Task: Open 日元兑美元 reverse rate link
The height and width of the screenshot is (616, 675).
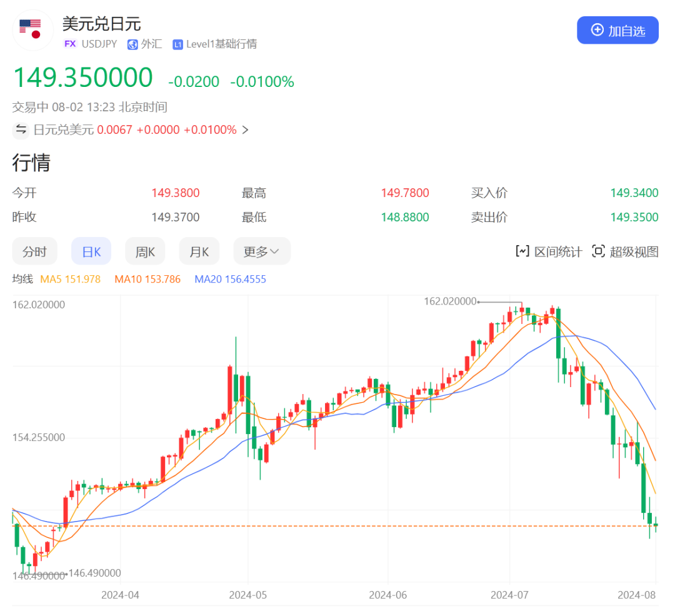Action: click(x=63, y=130)
